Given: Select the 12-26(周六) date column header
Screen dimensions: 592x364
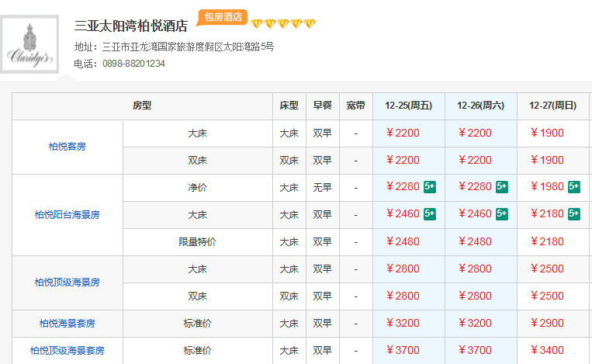Looking at the screenshot, I should (x=480, y=106).
